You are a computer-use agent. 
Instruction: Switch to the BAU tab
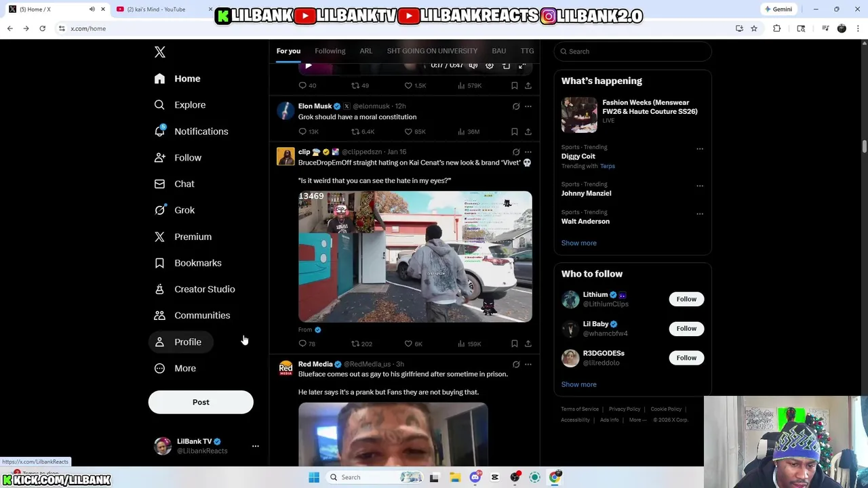tap(498, 51)
